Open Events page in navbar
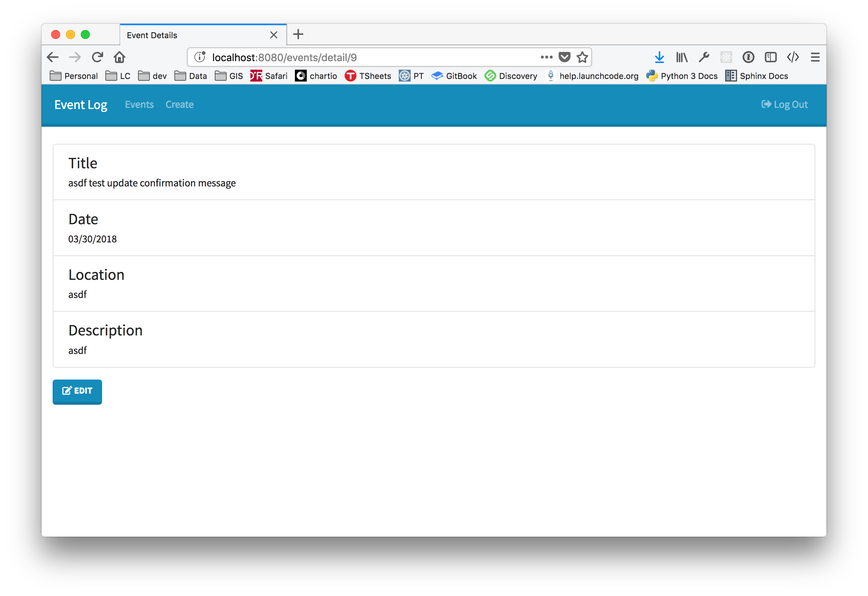This screenshot has width=868, height=596. [139, 105]
